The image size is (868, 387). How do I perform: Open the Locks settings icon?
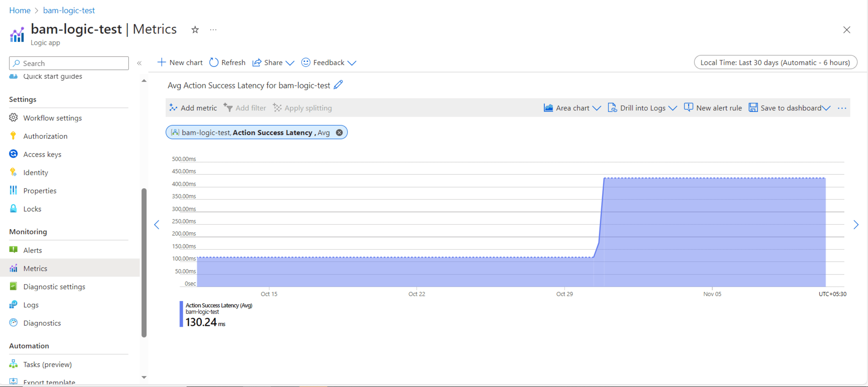(13, 209)
